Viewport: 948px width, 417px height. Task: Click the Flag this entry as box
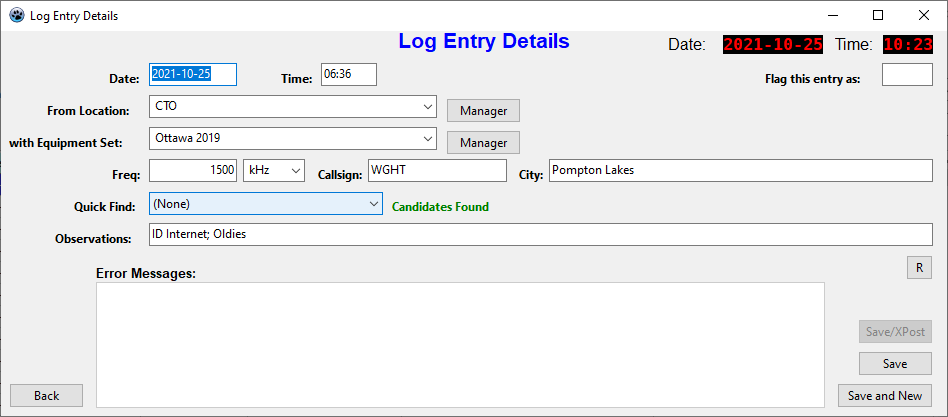point(906,75)
